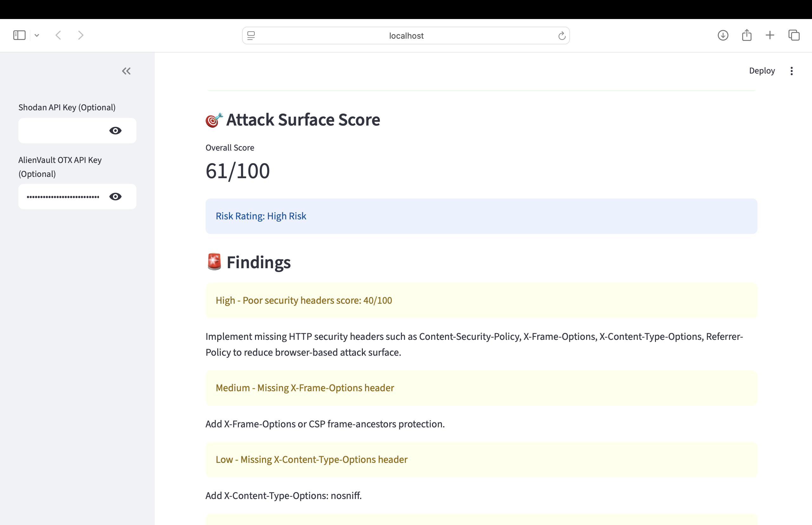Open the three-dot Streamlit main menu
The width and height of the screenshot is (812, 525).
click(791, 71)
